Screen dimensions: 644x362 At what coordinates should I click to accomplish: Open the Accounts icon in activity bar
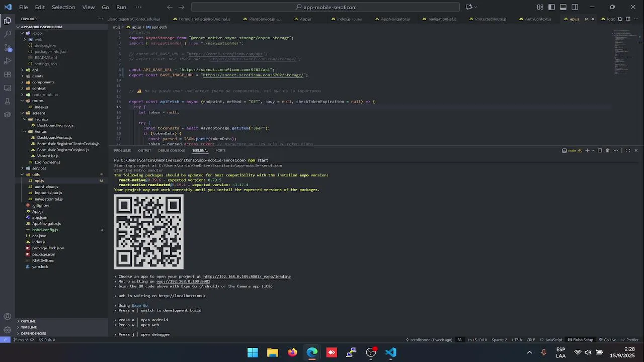(8, 317)
